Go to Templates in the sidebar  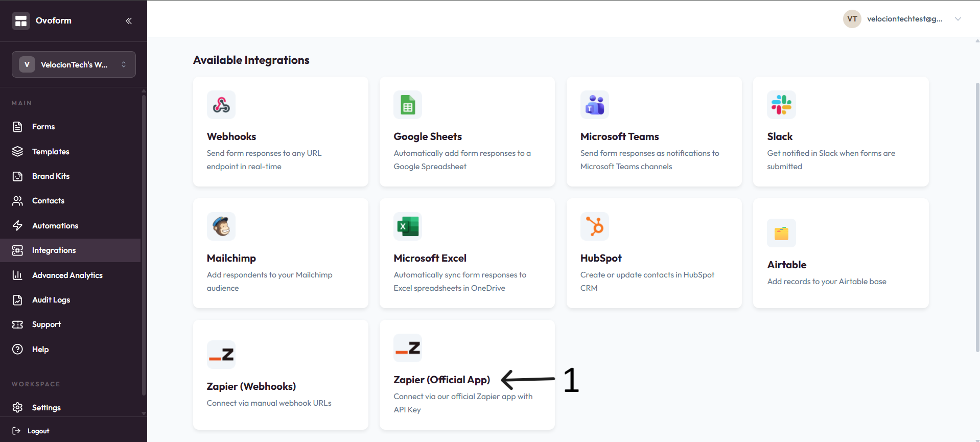[x=51, y=152]
